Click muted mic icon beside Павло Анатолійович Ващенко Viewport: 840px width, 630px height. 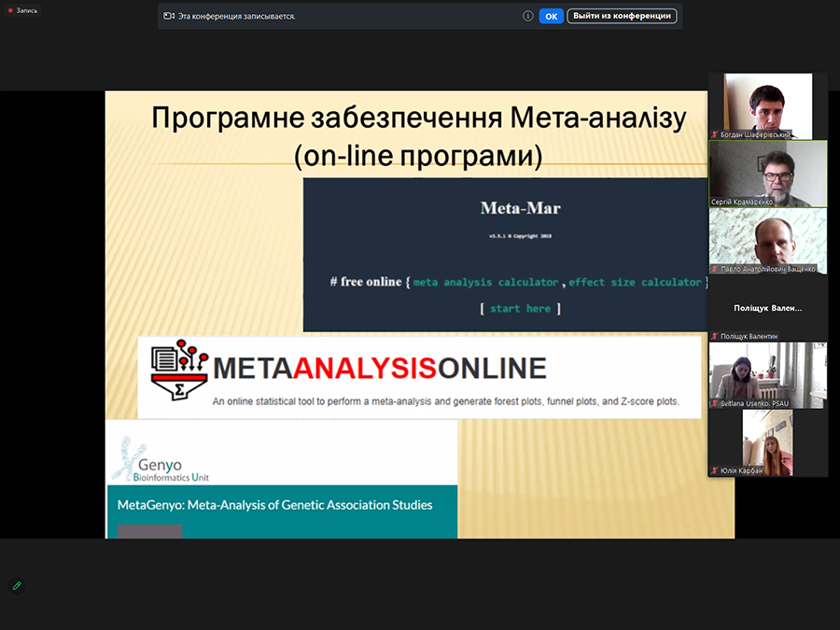[x=714, y=269]
